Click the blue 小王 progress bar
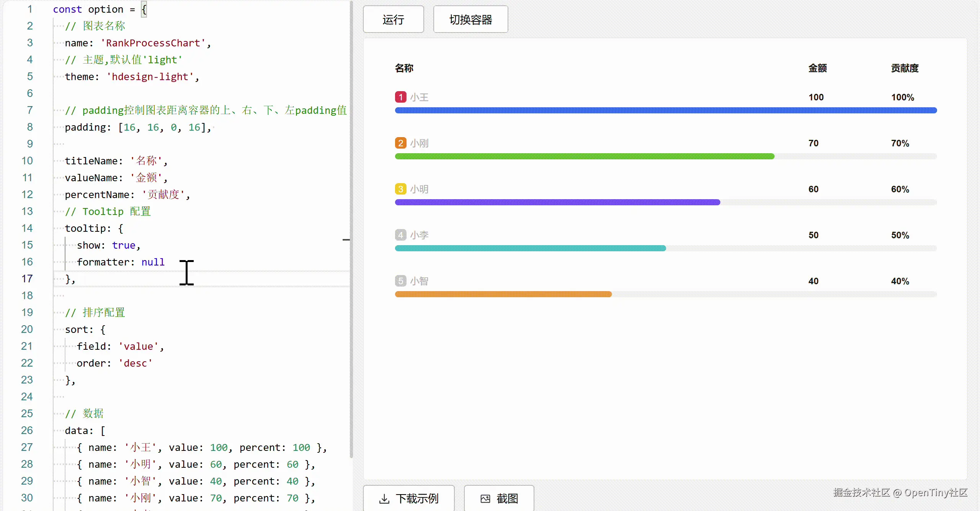 665,110
